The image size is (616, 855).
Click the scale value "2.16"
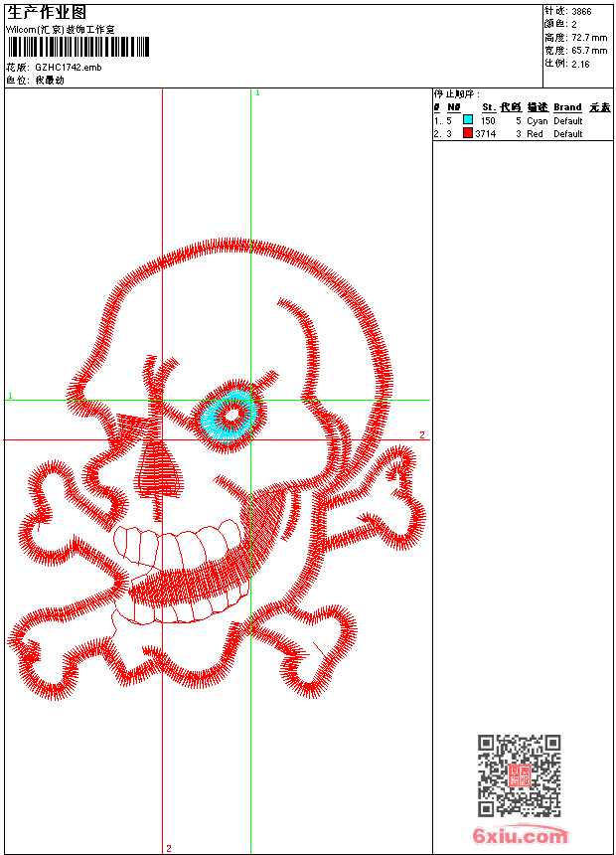(580, 64)
